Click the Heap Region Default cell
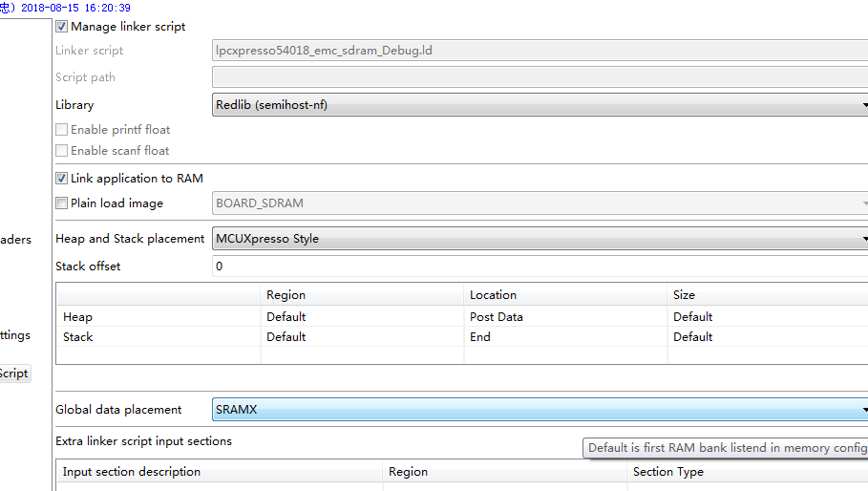This screenshot has width=868, height=491. (x=362, y=317)
